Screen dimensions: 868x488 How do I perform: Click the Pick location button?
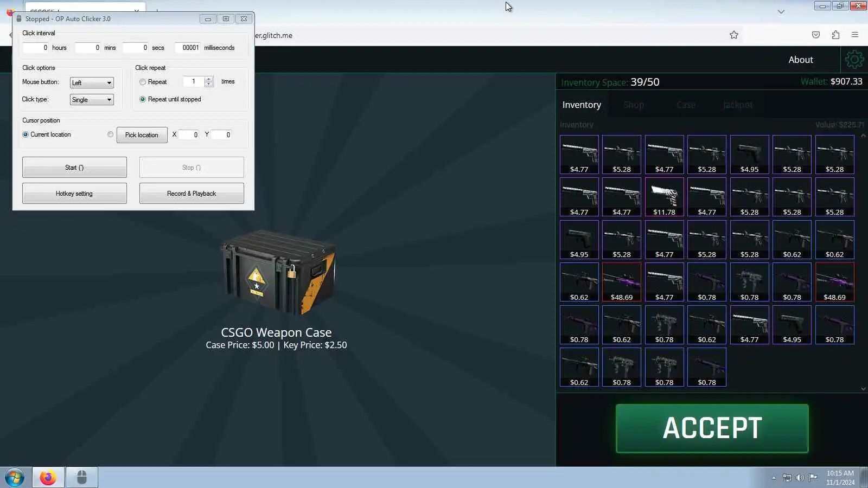tap(142, 135)
